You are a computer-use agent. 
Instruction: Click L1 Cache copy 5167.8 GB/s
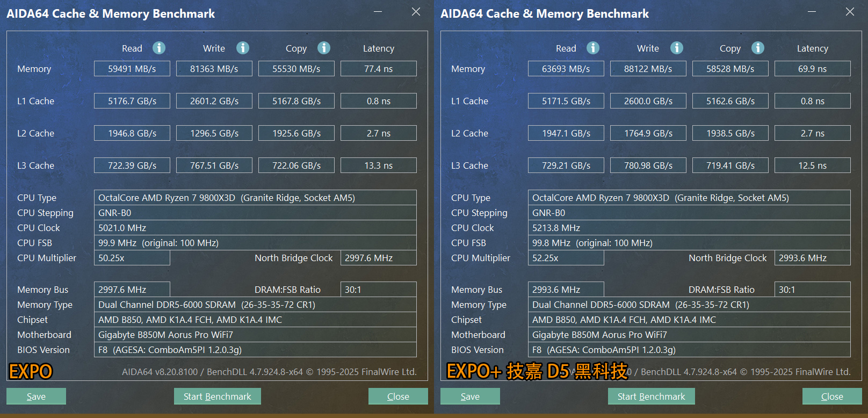coord(296,101)
